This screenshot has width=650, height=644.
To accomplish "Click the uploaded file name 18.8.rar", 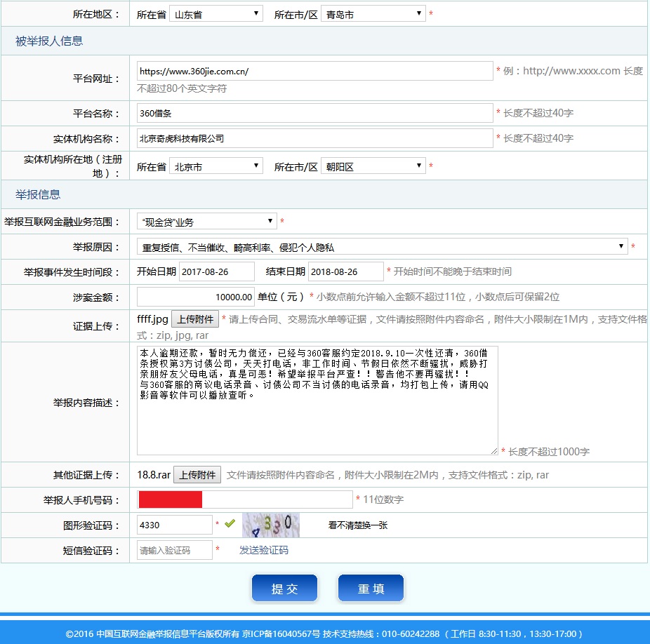I will (x=154, y=475).
